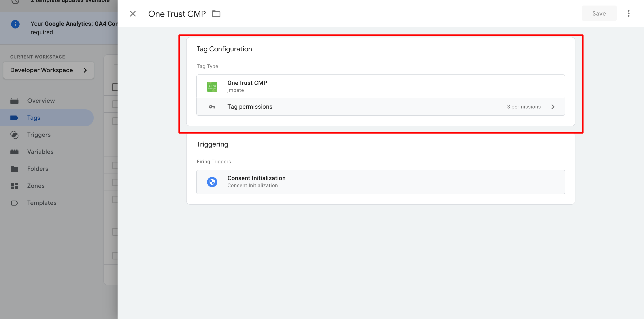This screenshot has width=644, height=319.
Task: Click the blue info icon in banner
Action: pyautogui.click(x=15, y=24)
